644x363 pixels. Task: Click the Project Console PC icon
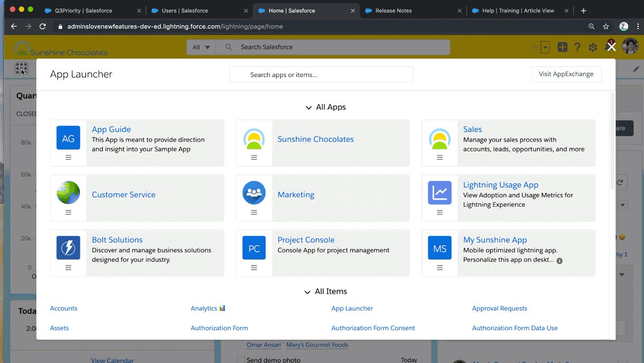(254, 248)
